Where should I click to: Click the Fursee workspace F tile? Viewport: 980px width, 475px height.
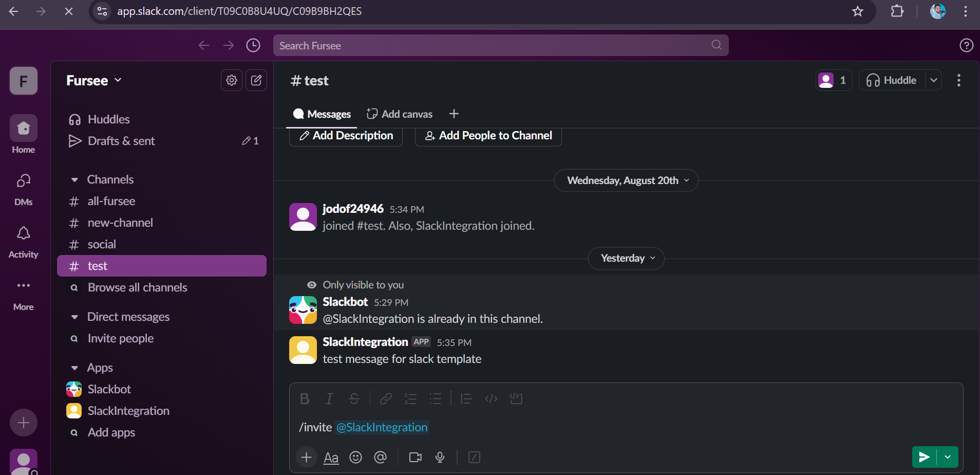(24, 81)
